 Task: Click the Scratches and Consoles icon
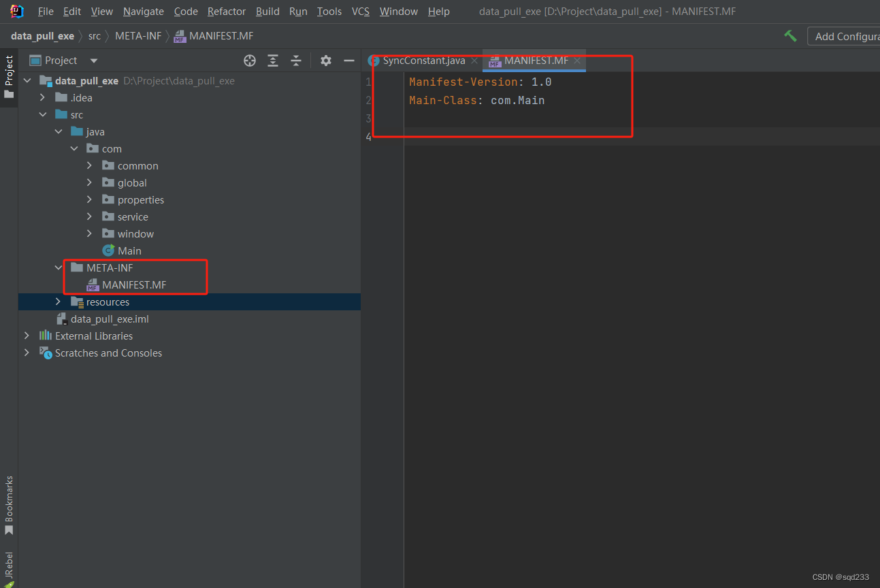coord(46,353)
